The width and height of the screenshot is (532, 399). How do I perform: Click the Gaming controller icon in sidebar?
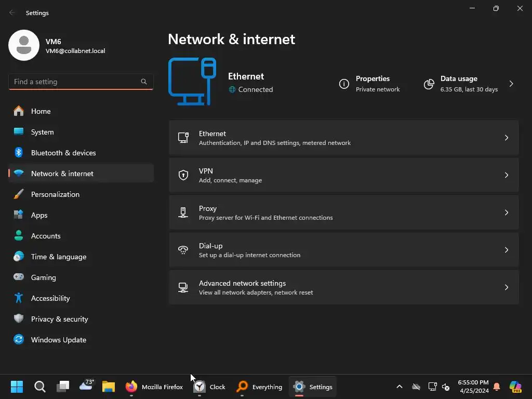(x=19, y=277)
